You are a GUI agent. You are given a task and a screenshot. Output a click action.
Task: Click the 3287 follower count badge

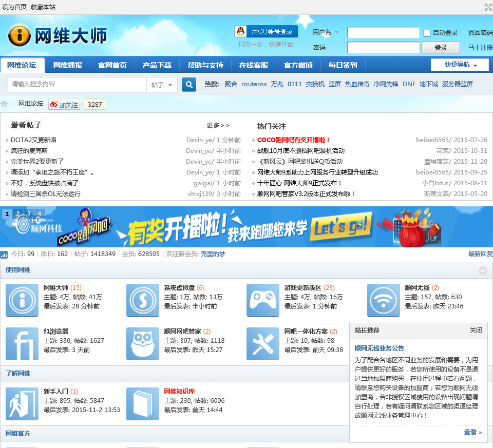tap(94, 104)
